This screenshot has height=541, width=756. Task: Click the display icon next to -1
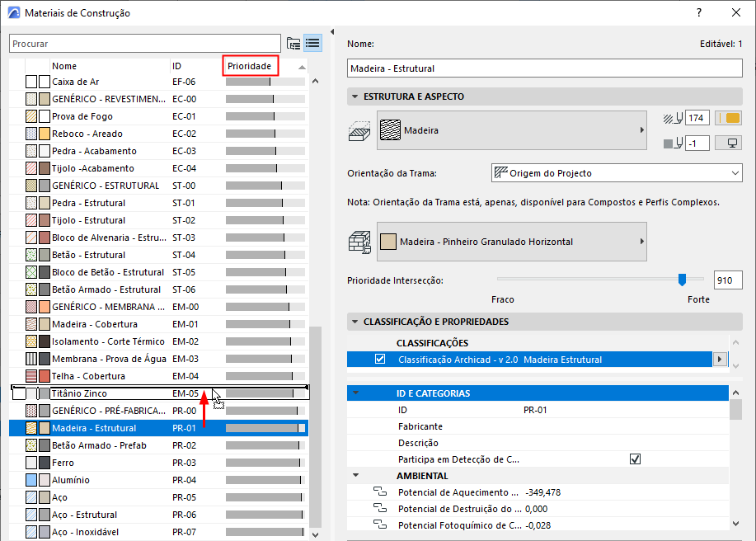(728, 143)
